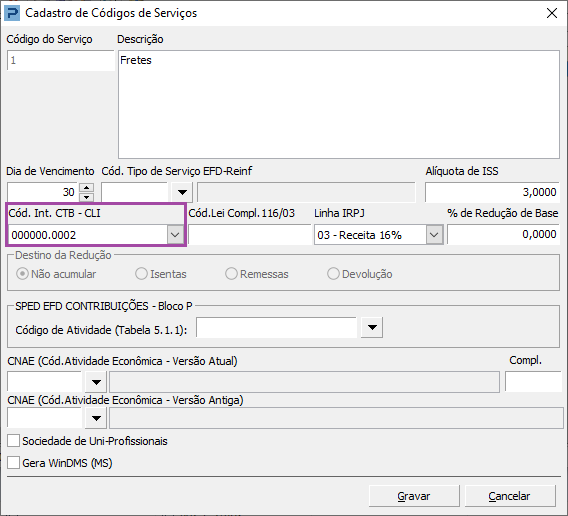This screenshot has width=568, height=516.
Task: Open the Linha IRPJ dropdown
Action: click(434, 235)
